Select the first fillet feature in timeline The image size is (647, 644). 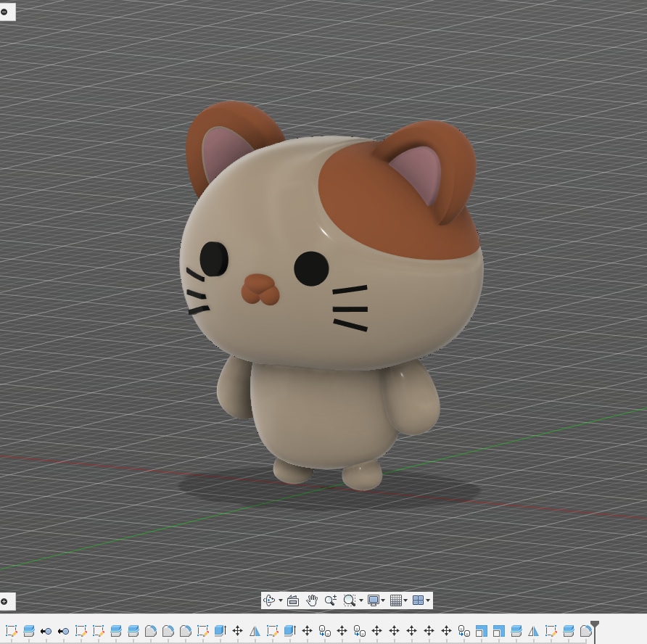tap(151, 631)
